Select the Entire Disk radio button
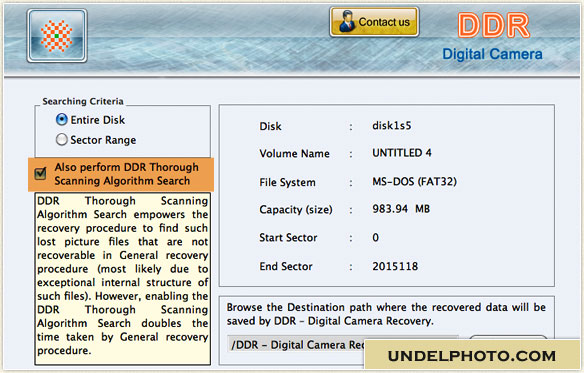584x373 pixels. point(61,120)
